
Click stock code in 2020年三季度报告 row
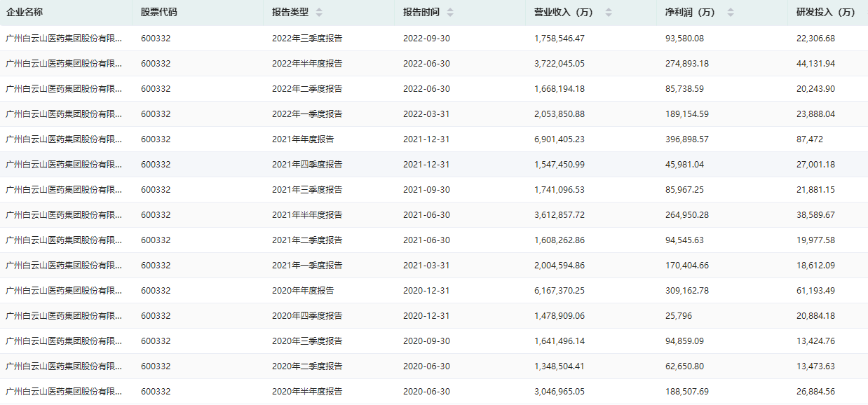click(156, 341)
